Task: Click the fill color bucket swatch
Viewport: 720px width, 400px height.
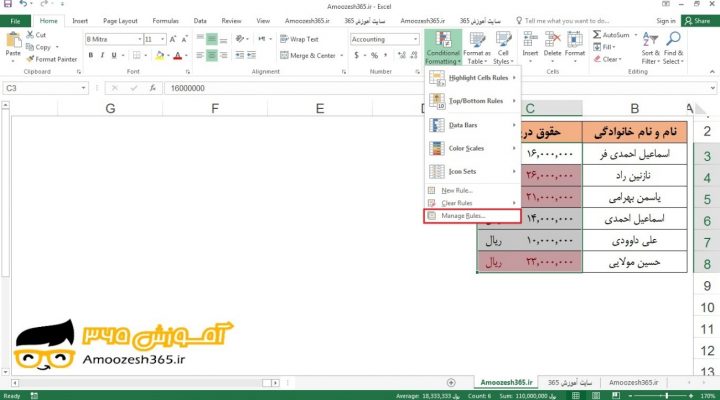Action: pos(159,56)
